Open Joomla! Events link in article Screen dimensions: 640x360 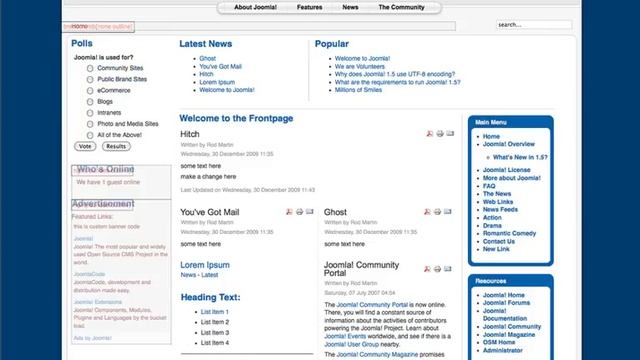(345, 336)
